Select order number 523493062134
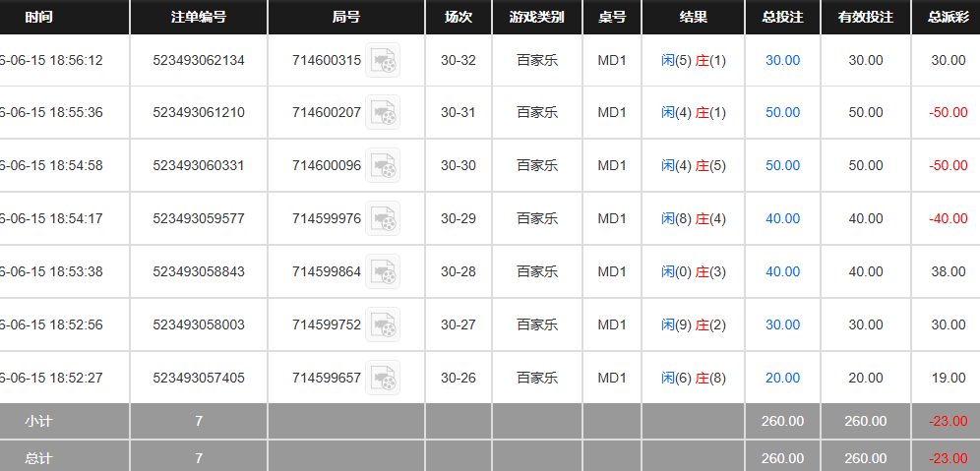The image size is (980, 471). [199, 61]
